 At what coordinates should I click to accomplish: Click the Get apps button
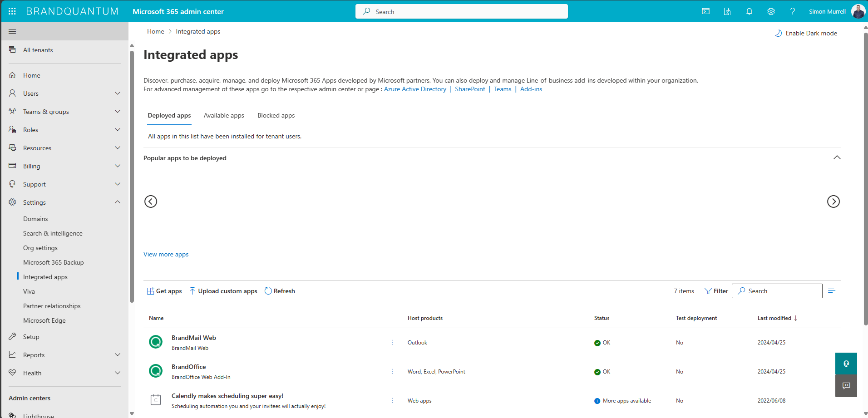(164, 291)
